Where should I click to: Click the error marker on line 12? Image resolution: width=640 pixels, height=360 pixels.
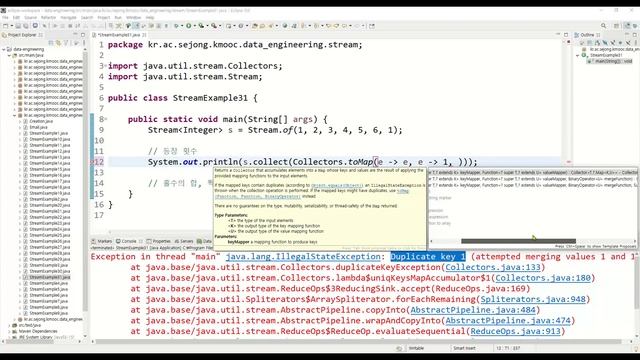(92, 162)
